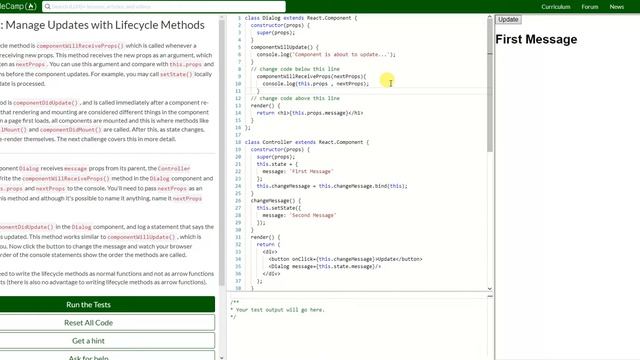Click the search magnifier icon
The width and height of the screenshot is (640, 360).
click(x=47, y=7)
